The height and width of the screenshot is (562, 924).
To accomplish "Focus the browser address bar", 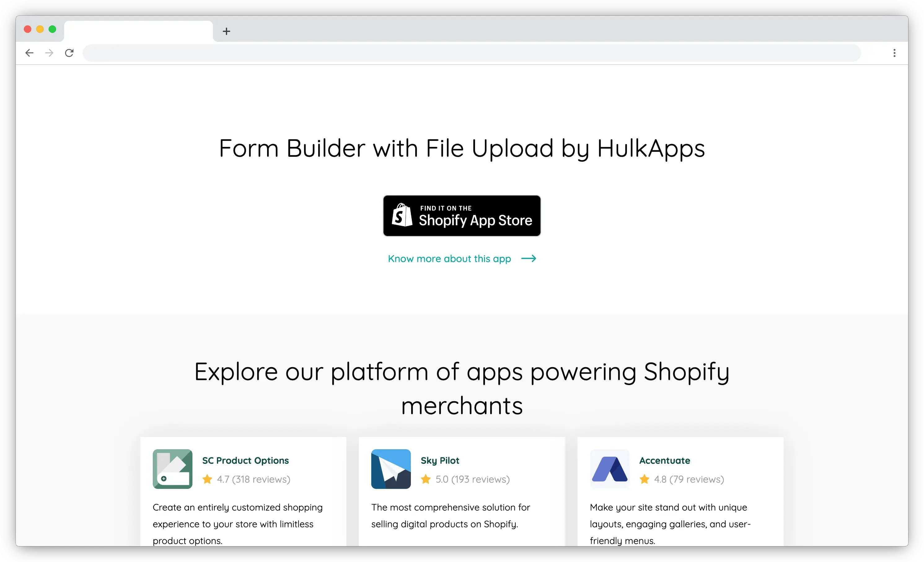I will pos(471,53).
